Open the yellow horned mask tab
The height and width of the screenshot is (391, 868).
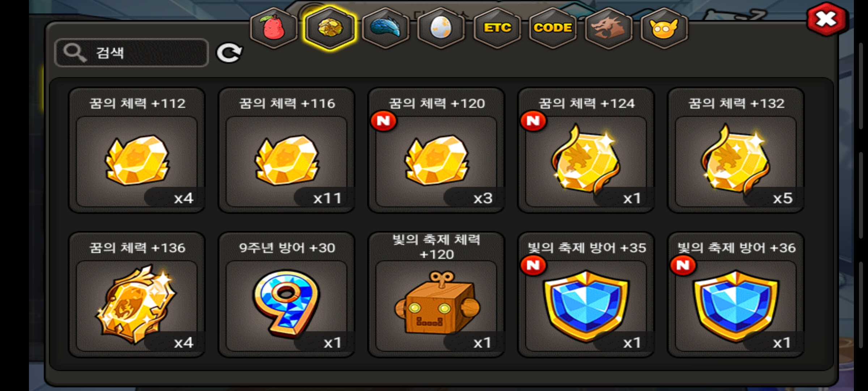point(664,28)
